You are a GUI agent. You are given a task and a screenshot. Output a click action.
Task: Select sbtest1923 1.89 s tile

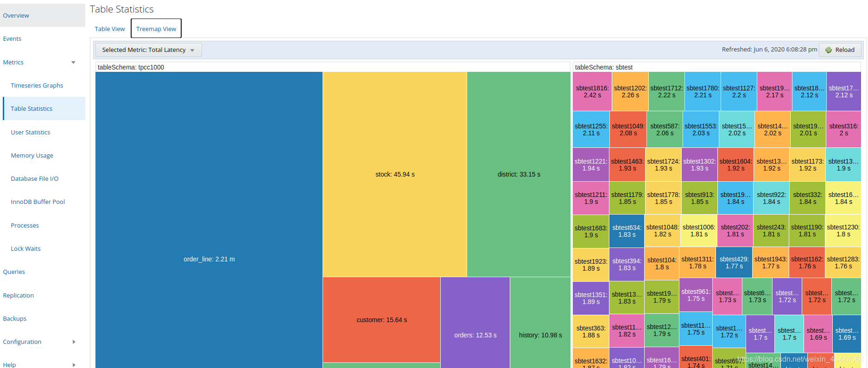coord(591,265)
